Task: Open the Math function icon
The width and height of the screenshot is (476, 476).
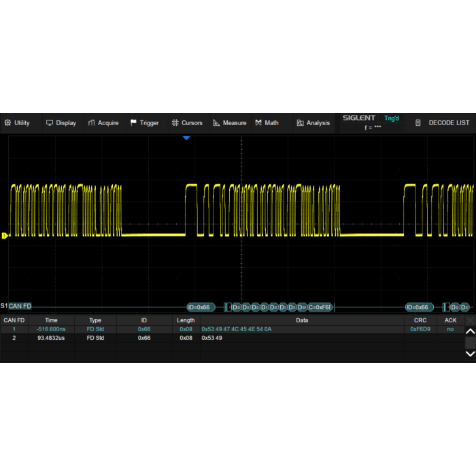Action: pos(258,123)
